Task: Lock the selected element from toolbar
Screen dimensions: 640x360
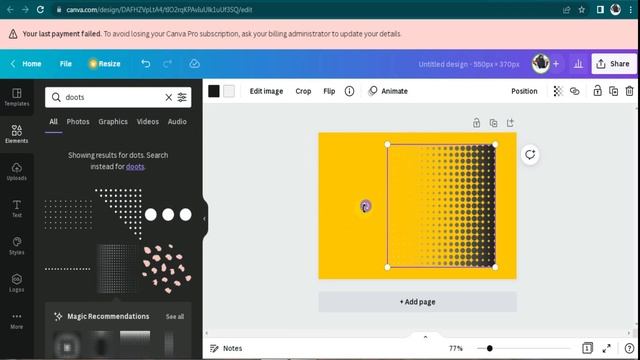Action: [597, 91]
